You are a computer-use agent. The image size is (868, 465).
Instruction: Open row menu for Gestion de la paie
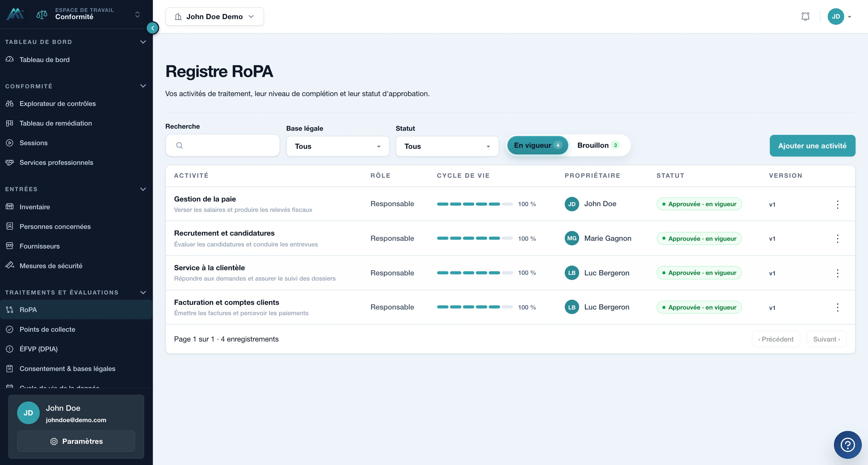point(837,204)
